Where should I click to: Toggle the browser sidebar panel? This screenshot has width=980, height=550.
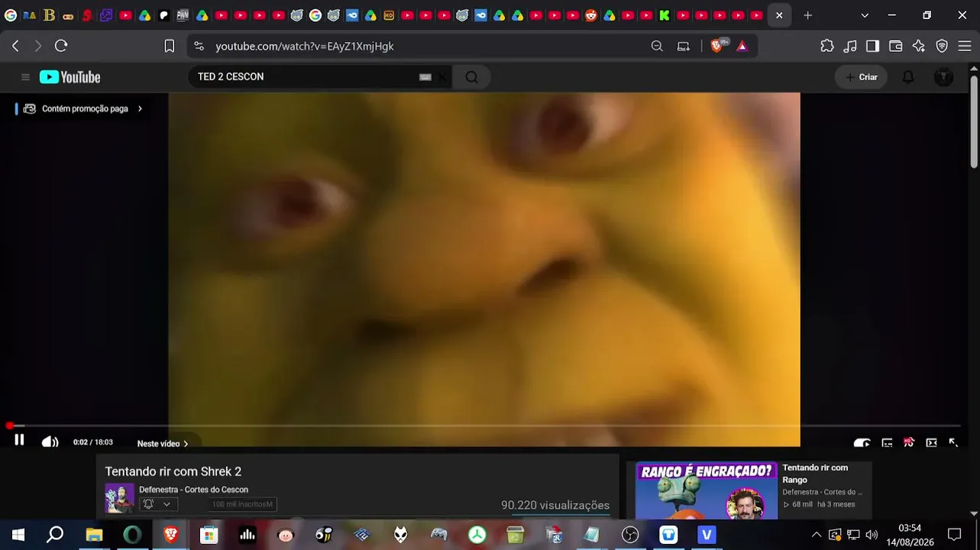[872, 46]
